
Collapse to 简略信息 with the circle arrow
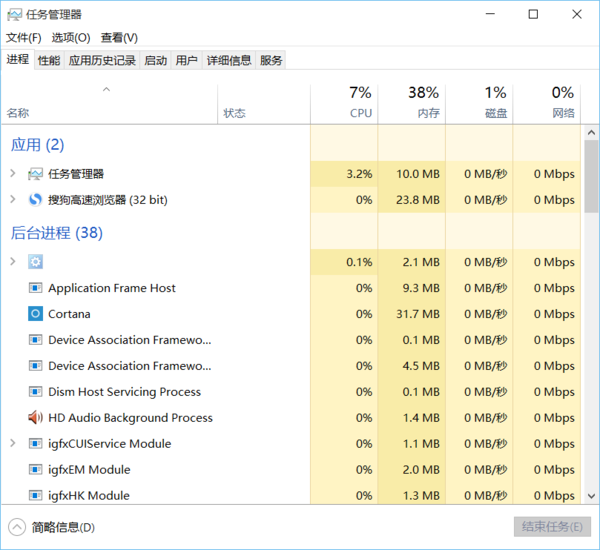pyautogui.click(x=17, y=527)
